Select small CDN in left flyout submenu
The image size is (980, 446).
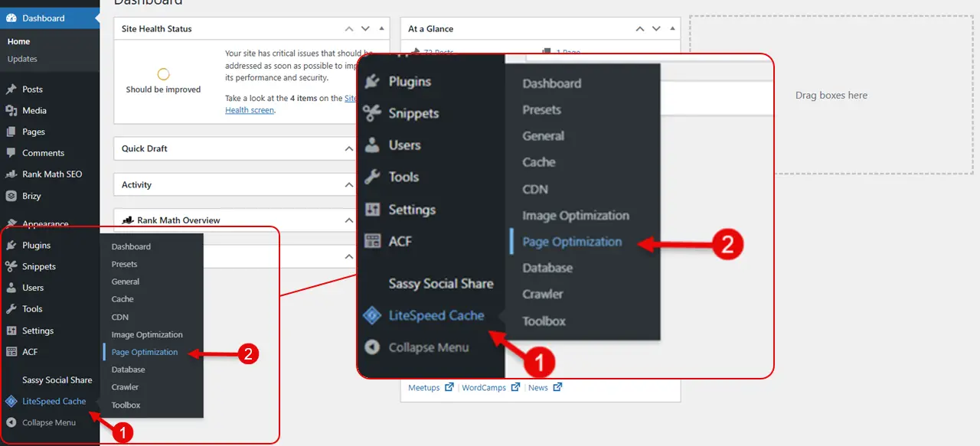point(120,317)
